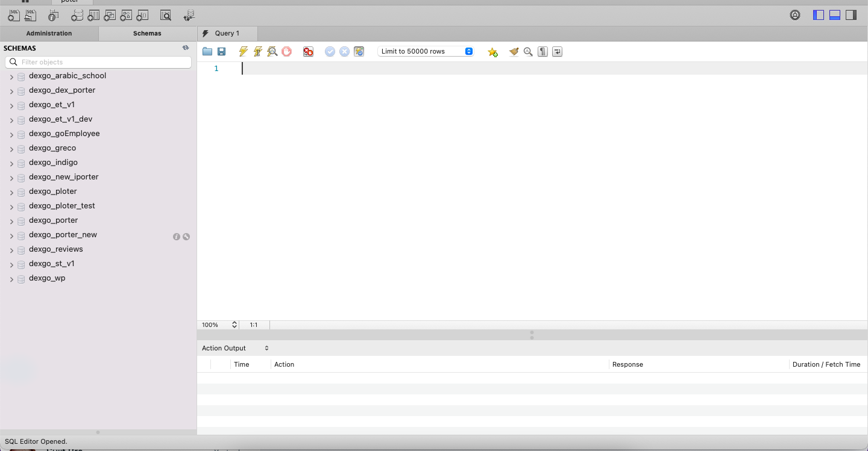Select the Query 1 tab
The height and width of the screenshot is (451, 868).
(x=227, y=34)
